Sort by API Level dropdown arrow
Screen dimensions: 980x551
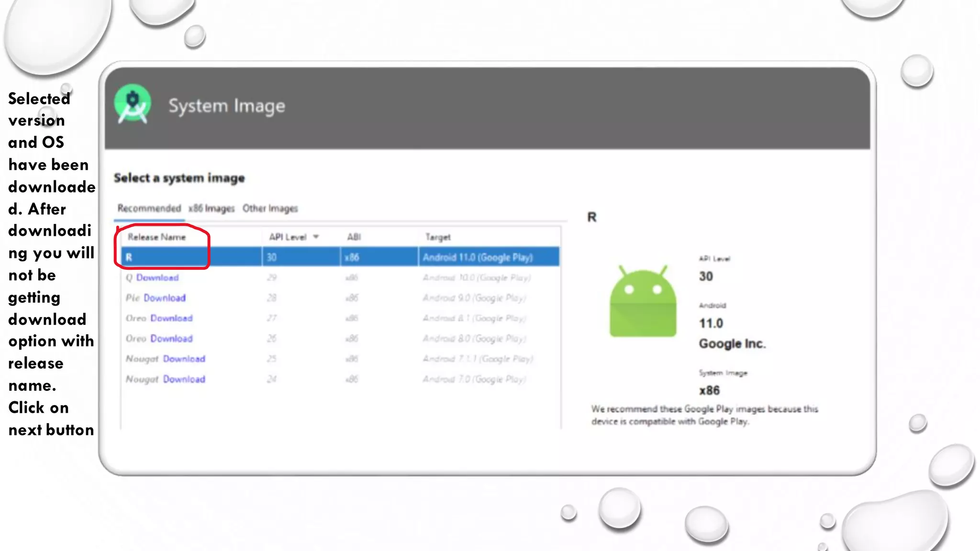click(x=316, y=237)
